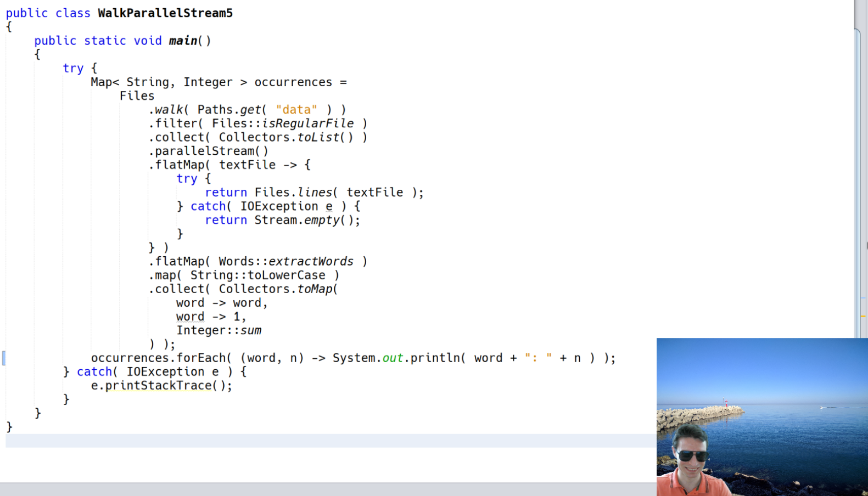Click the String::toLowerCase reference
This screenshot has height=496, width=868.
[x=258, y=275]
